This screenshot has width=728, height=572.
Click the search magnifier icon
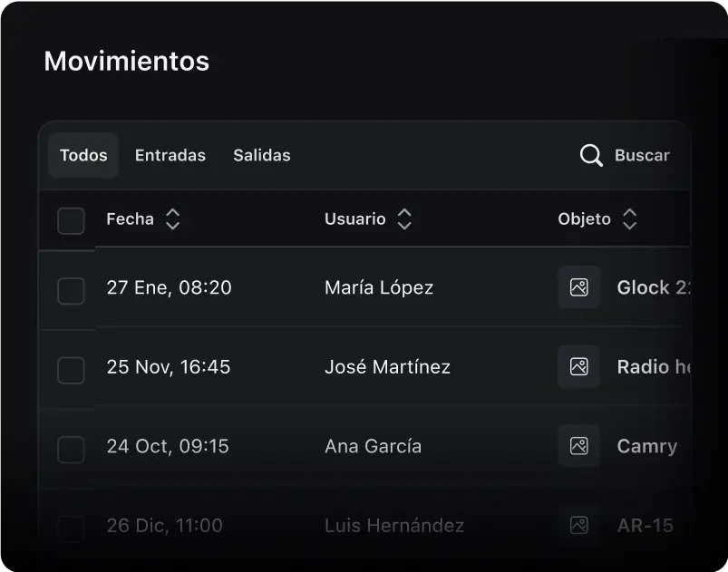591,156
